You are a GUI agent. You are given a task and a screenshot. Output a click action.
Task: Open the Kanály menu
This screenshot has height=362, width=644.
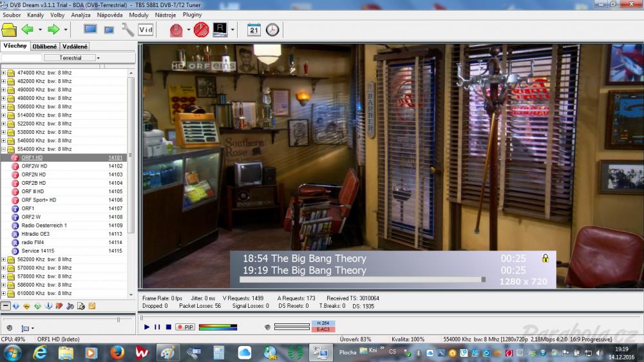tap(35, 15)
